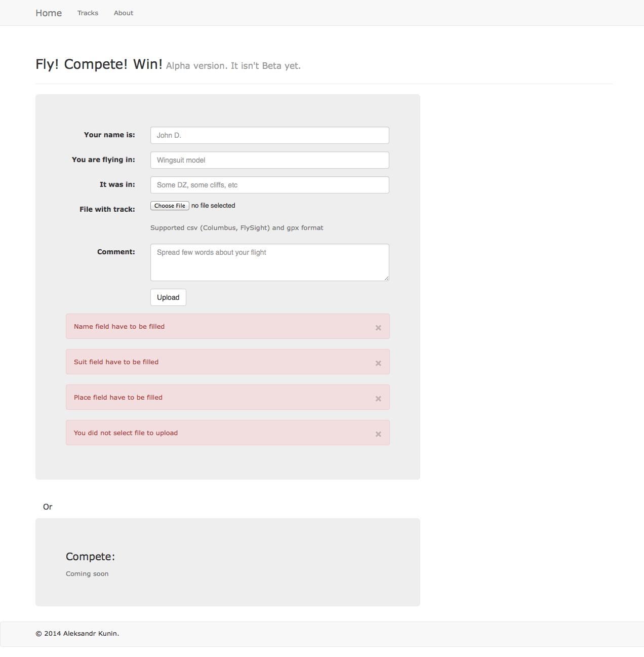Viewport: 644px width, 657px height.
Task: Go to the Tracks page
Action: [x=88, y=13]
